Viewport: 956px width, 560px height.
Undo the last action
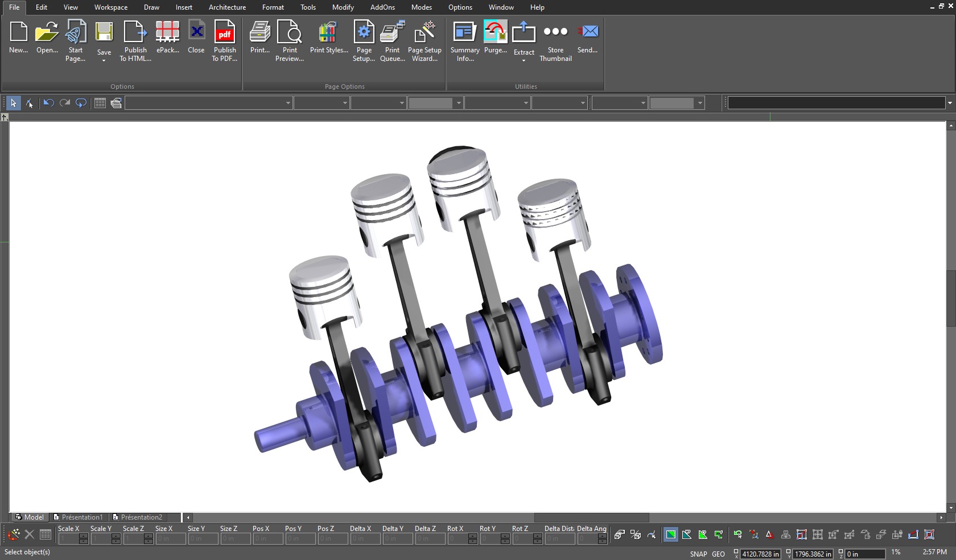pyautogui.click(x=48, y=103)
